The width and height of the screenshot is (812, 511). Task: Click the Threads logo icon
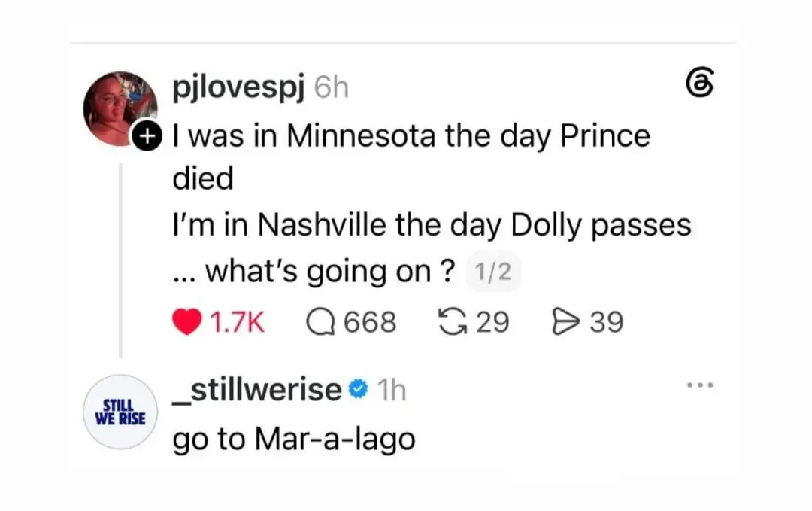[x=700, y=83]
